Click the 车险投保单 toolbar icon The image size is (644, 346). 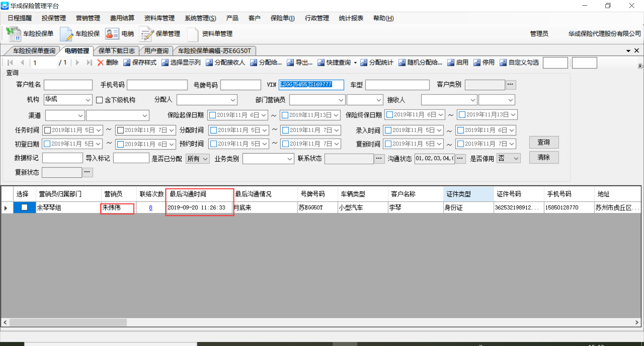click(x=13, y=34)
